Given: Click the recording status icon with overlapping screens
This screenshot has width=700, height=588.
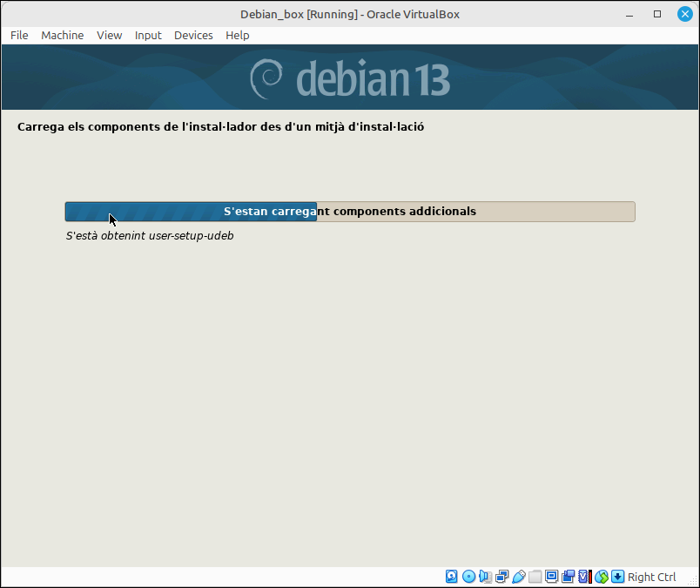Looking at the screenshot, I should tap(568, 577).
